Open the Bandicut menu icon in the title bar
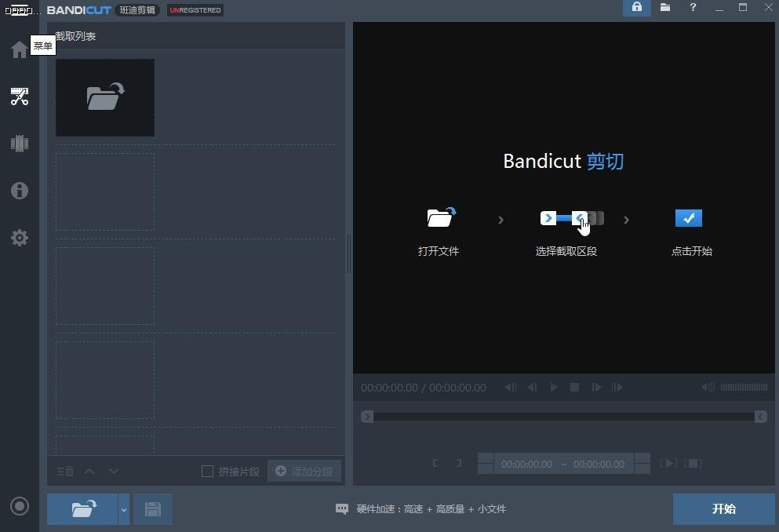Image resolution: width=779 pixels, height=532 pixels. (x=19, y=10)
